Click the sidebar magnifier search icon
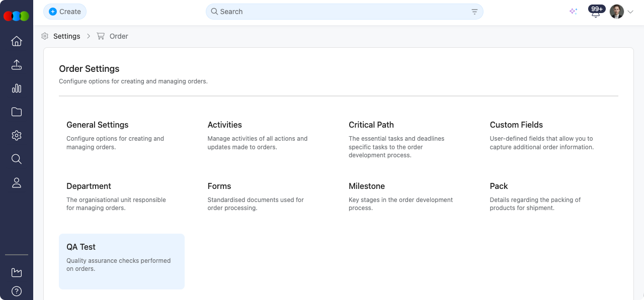Viewport: 644px width, 300px height. (x=17, y=159)
